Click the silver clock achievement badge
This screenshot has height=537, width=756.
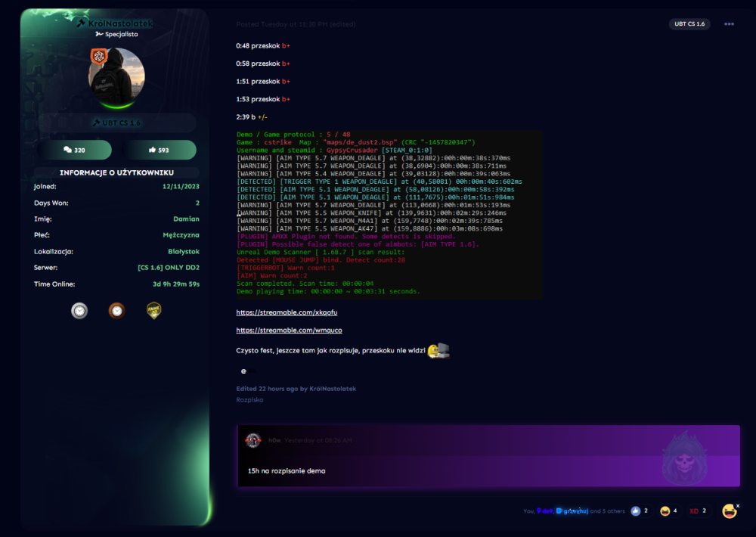[x=79, y=310]
